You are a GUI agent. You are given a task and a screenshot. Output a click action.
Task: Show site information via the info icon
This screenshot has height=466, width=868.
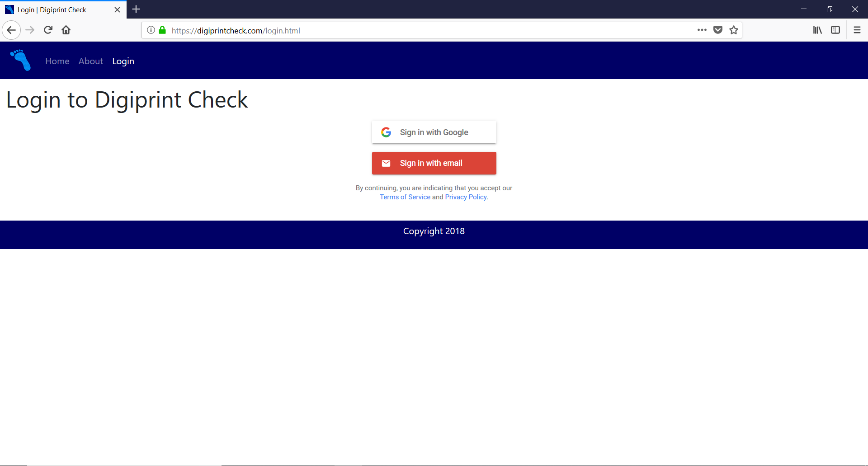point(151,30)
